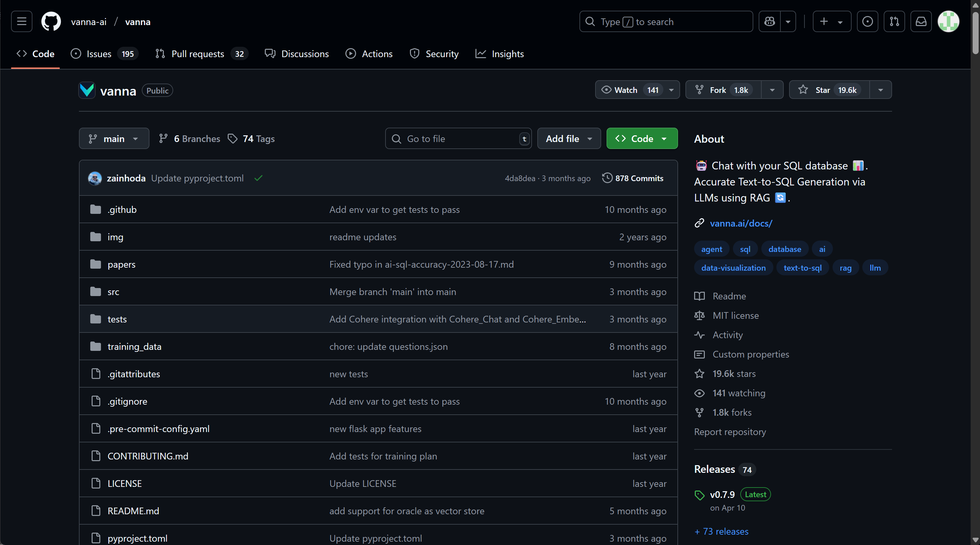Image resolution: width=980 pixels, height=545 pixels.
Task: Expand the Star lists dropdown arrow
Action: click(x=880, y=90)
